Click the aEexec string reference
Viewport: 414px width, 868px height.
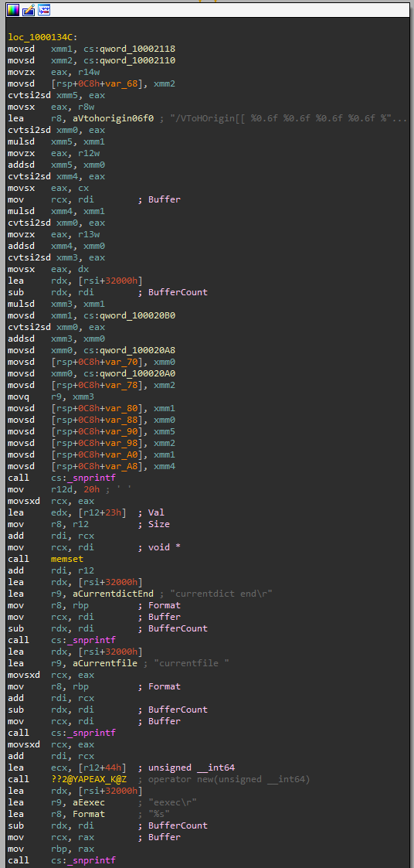(x=89, y=802)
